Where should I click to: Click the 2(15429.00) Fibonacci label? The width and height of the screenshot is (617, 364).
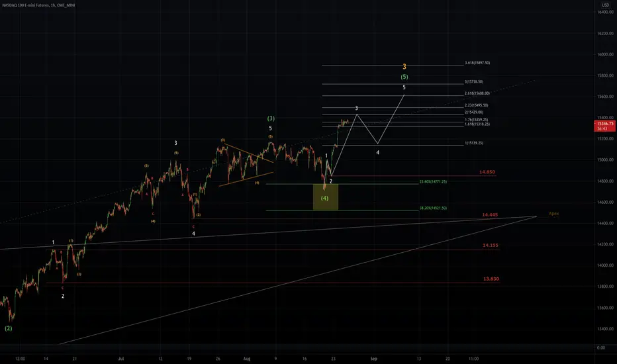pos(474,113)
